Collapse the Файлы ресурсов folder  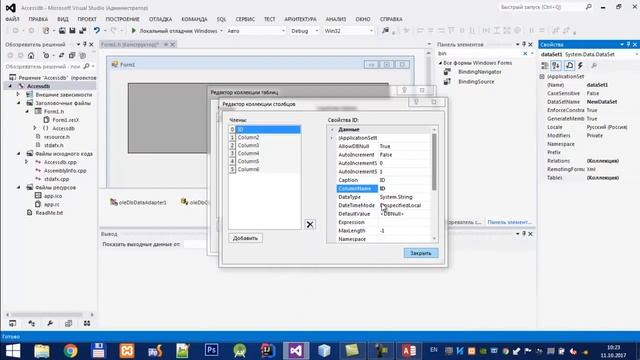tap(18, 187)
